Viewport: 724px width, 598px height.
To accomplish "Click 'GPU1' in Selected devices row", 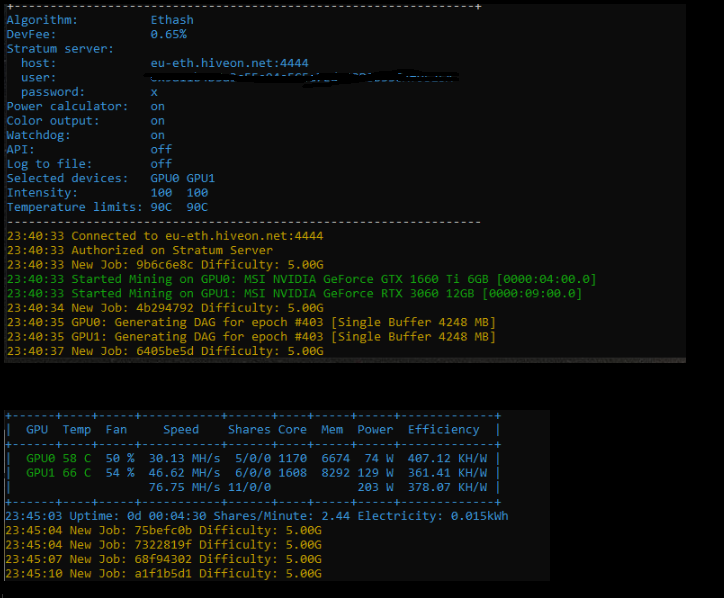I will point(201,178).
